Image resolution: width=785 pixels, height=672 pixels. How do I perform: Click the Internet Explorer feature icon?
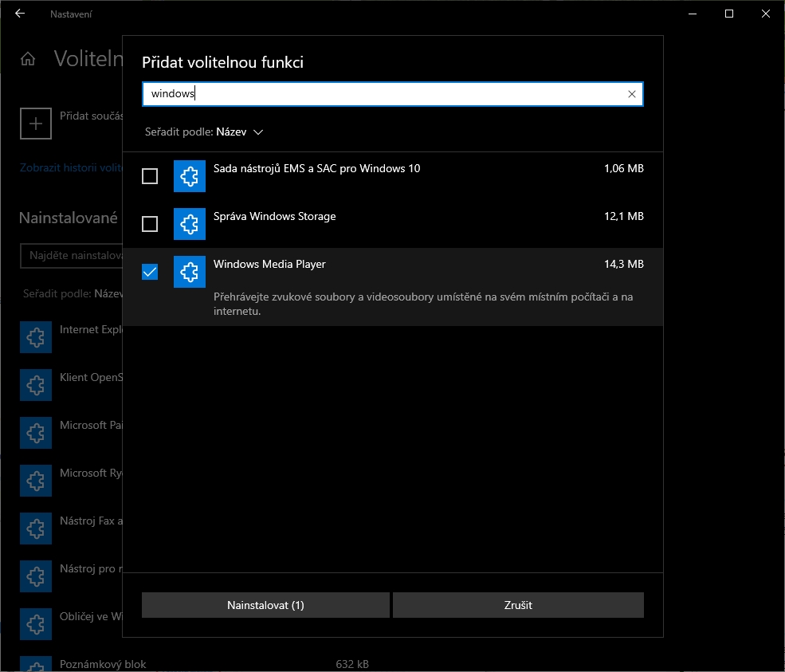click(x=35, y=337)
